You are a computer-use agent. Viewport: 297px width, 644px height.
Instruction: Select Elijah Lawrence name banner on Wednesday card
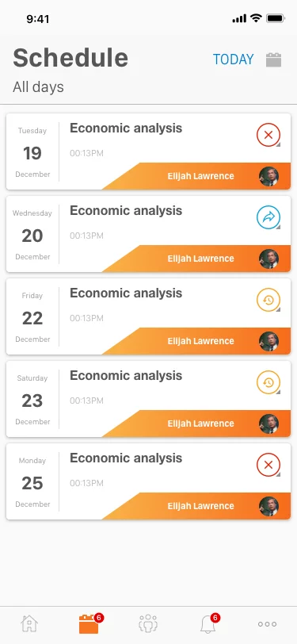[x=200, y=259]
